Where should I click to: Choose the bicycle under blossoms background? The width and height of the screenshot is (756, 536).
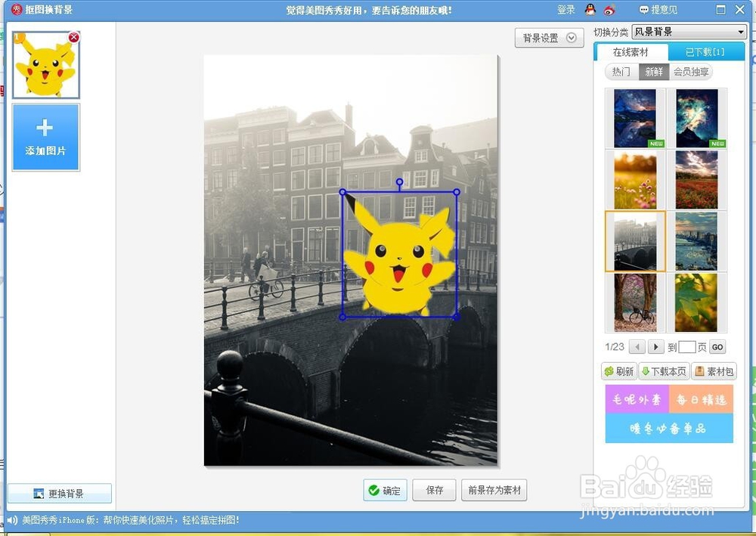coord(635,302)
